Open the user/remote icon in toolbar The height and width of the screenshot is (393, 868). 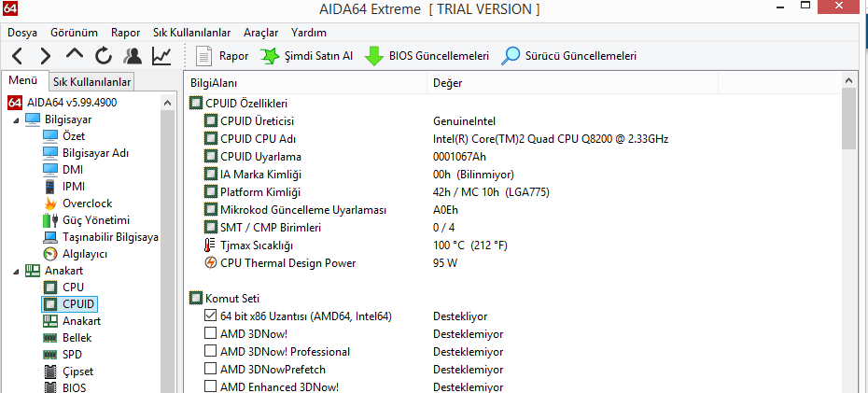[x=133, y=56]
